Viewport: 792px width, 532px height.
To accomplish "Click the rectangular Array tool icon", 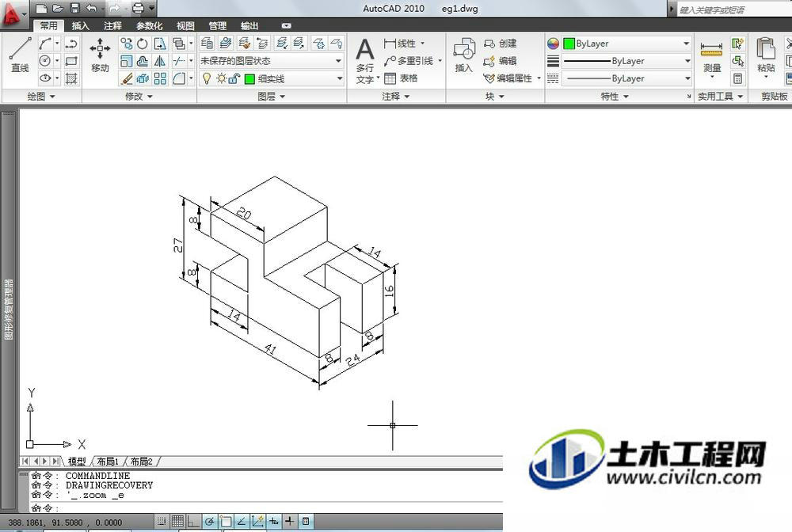I will click(x=160, y=78).
